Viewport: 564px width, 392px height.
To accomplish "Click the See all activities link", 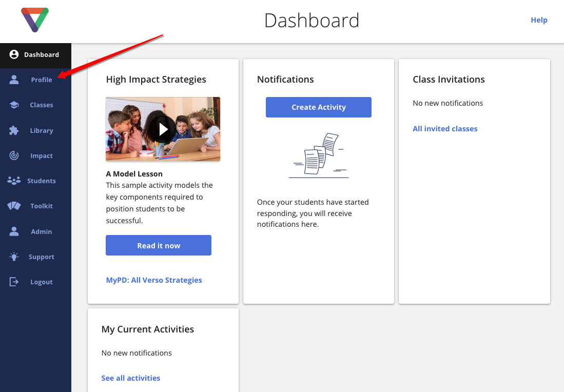I will click(x=130, y=378).
